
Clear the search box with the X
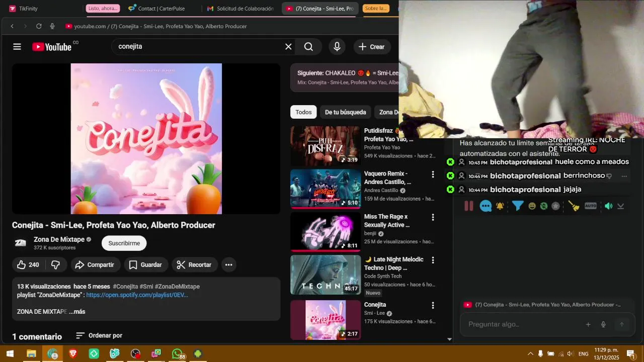tap(288, 47)
